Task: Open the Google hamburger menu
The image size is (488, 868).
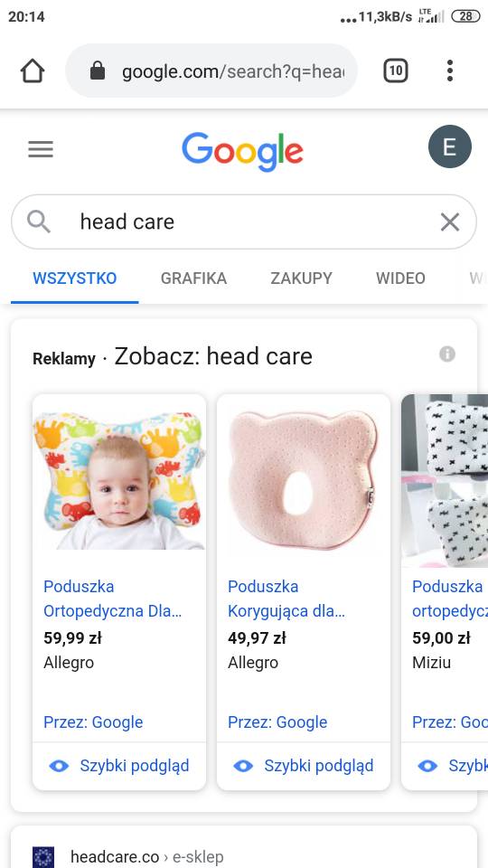Action: click(41, 149)
